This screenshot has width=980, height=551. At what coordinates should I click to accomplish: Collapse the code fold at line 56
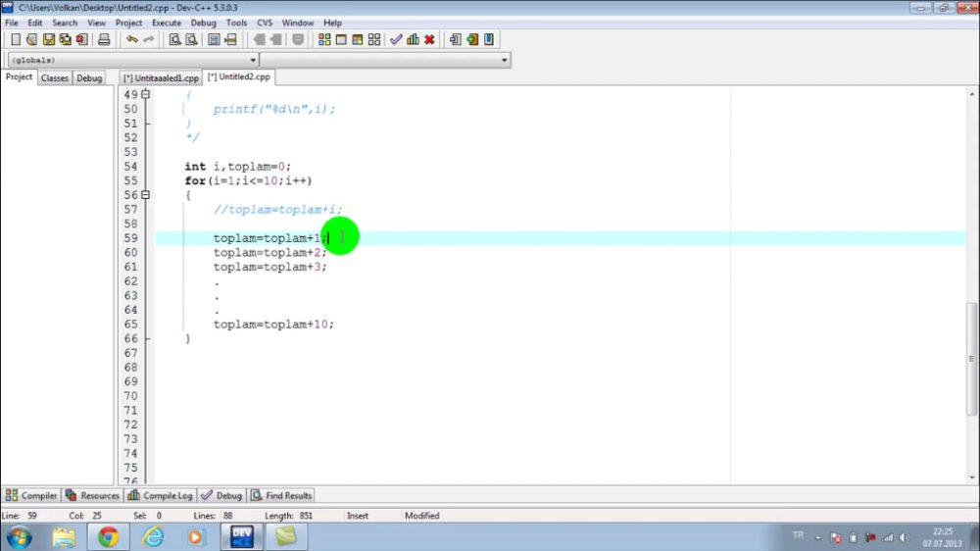pyautogui.click(x=146, y=195)
